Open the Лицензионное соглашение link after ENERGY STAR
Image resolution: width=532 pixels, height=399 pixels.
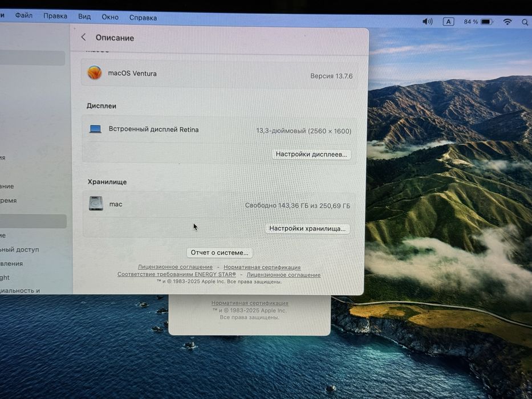pos(283,275)
